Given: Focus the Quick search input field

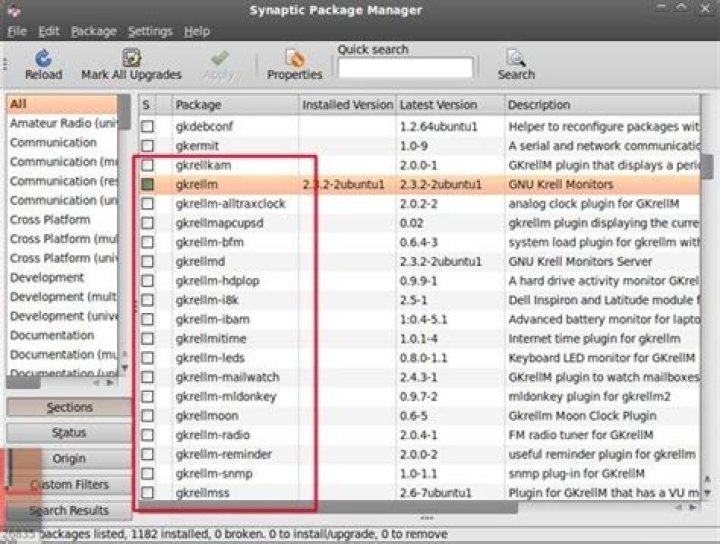Looking at the screenshot, I should pos(405,68).
